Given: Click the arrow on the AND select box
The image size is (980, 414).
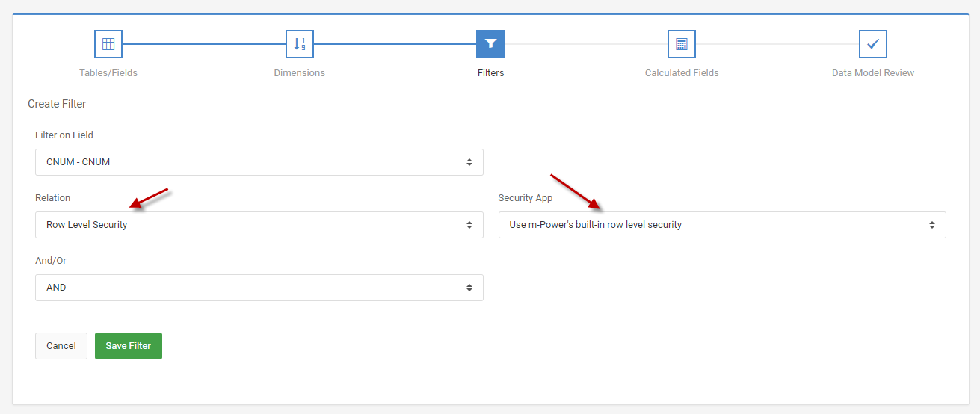Looking at the screenshot, I should coord(469,288).
